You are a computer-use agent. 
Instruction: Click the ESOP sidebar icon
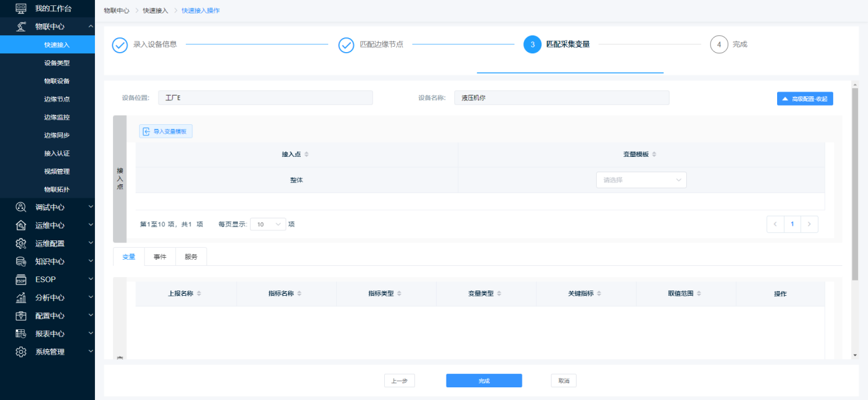[x=21, y=279]
